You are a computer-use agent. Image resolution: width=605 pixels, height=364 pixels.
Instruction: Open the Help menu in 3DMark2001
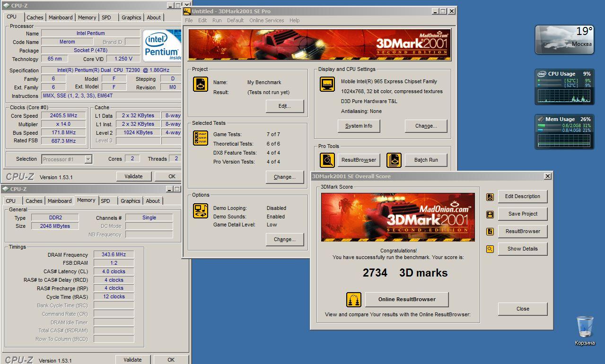(295, 20)
